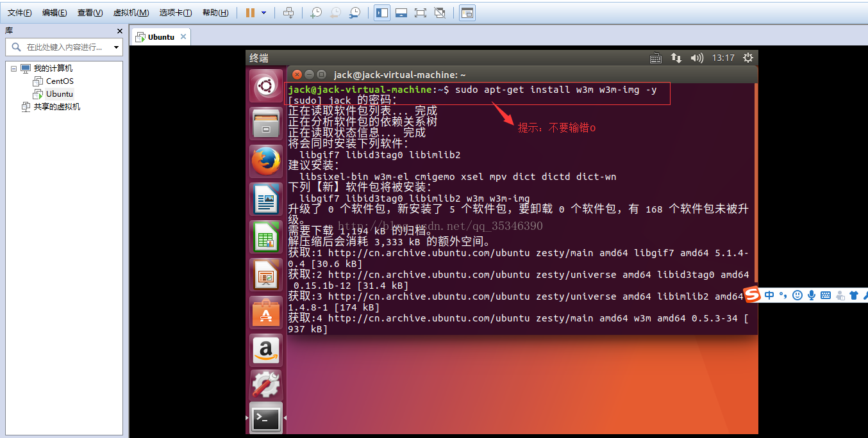The image size is (868, 438).
Task: Click the Sogou S logo on IME bar
Action: click(x=752, y=295)
